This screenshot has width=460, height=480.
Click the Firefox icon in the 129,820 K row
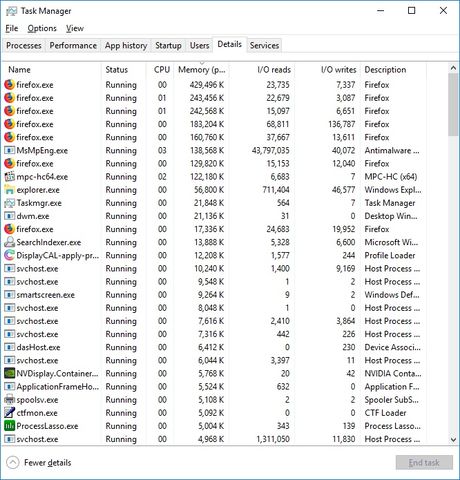(9, 163)
